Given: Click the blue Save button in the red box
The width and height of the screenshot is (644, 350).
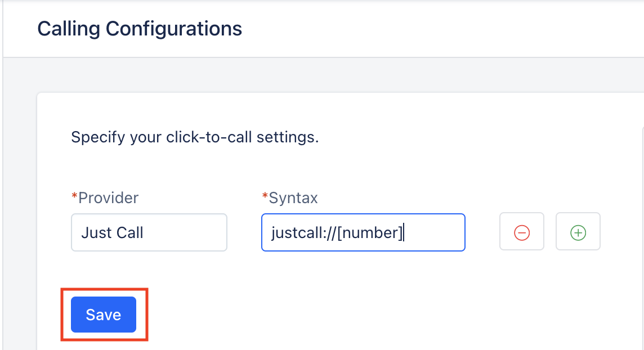Looking at the screenshot, I should pyautogui.click(x=104, y=315).
